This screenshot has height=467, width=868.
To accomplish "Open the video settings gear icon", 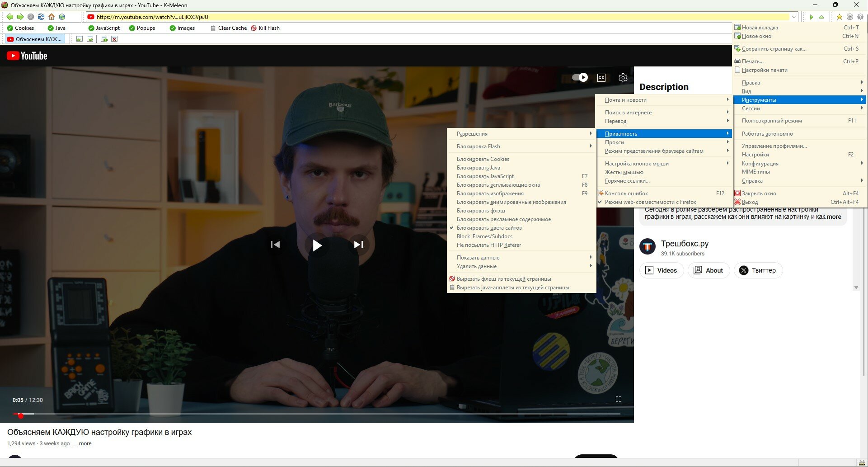I will coord(623,78).
